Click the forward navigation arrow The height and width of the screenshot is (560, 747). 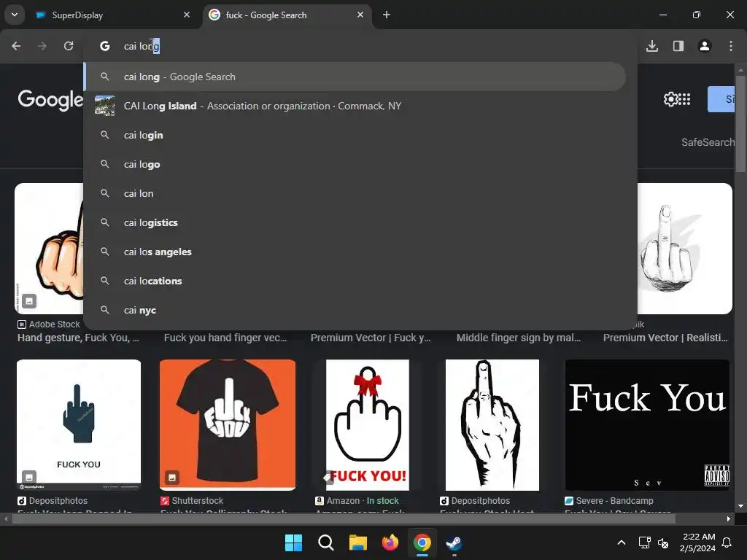point(42,46)
